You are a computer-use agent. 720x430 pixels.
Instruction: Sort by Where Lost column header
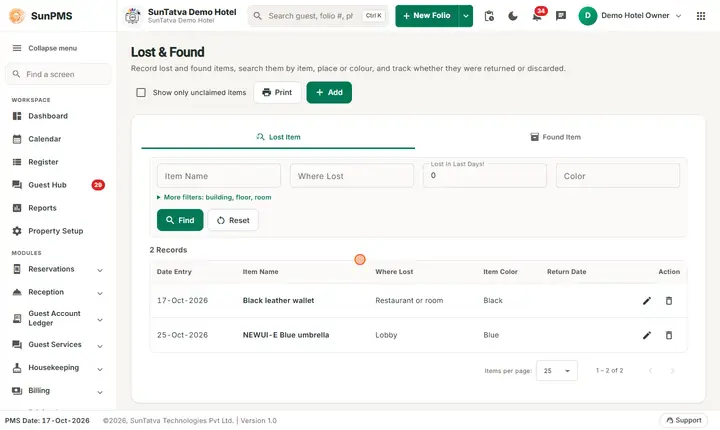[394, 272]
